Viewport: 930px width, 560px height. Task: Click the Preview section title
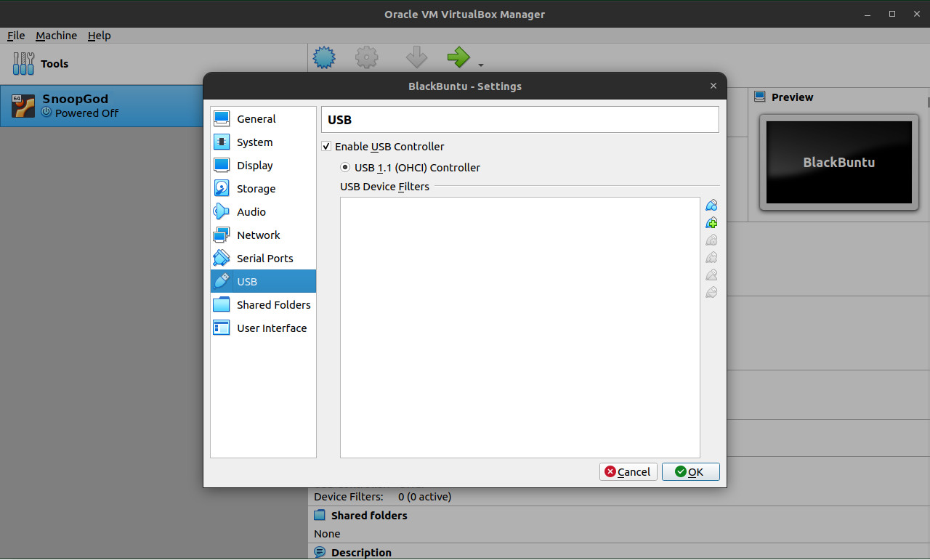tap(793, 97)
